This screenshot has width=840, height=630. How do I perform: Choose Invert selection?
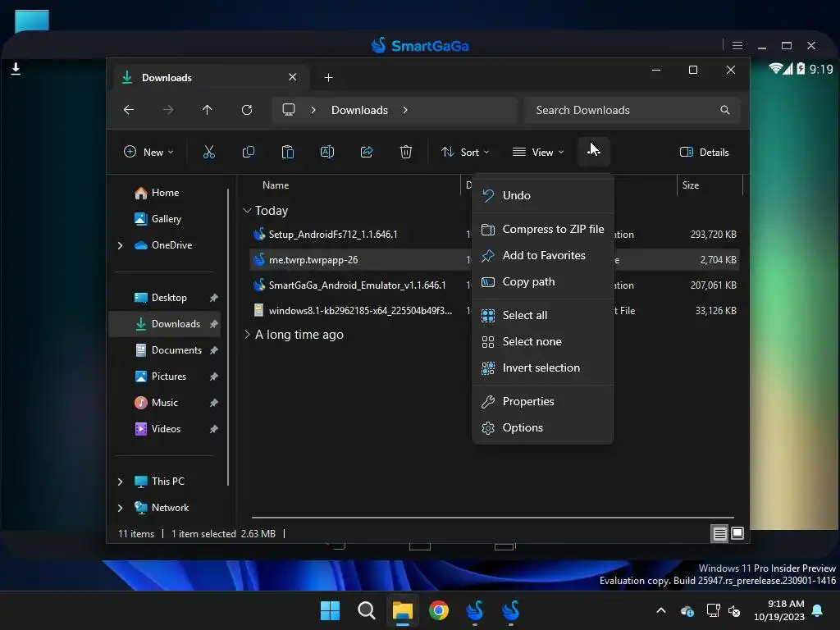[543, 368]
